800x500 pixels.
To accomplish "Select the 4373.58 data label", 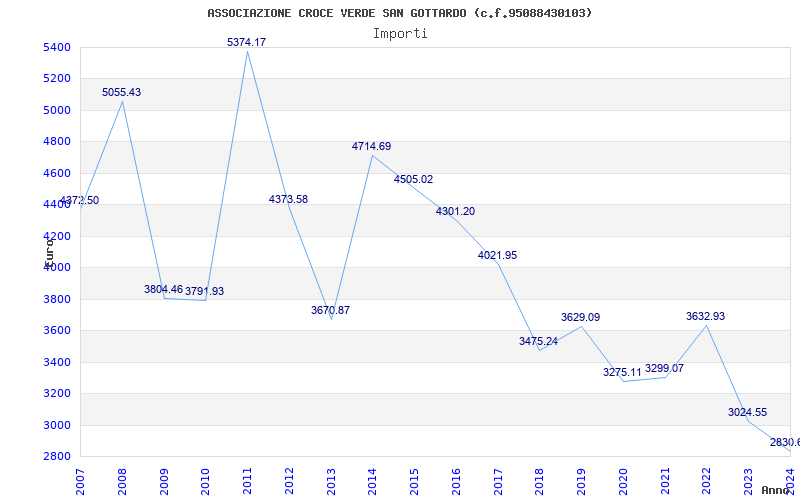I will [288, 199].
